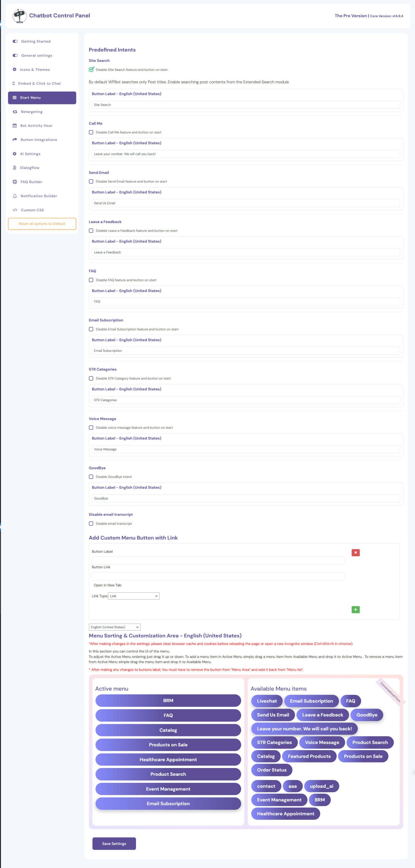Click Livechat in Available Menu items
415x868 pixels.
click(267, 701)
